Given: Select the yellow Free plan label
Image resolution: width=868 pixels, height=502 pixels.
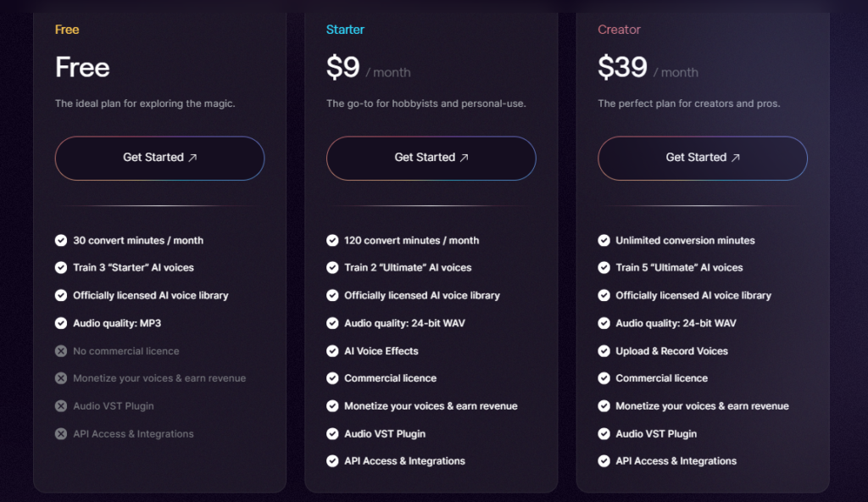Looking at the screenshot, I should pos(67,30).
